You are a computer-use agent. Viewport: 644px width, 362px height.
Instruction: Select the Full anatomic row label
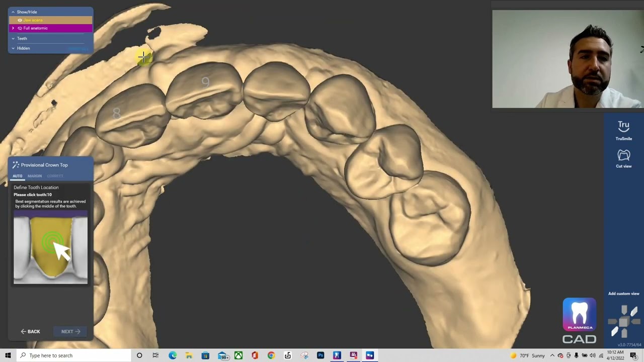[35, 28]
